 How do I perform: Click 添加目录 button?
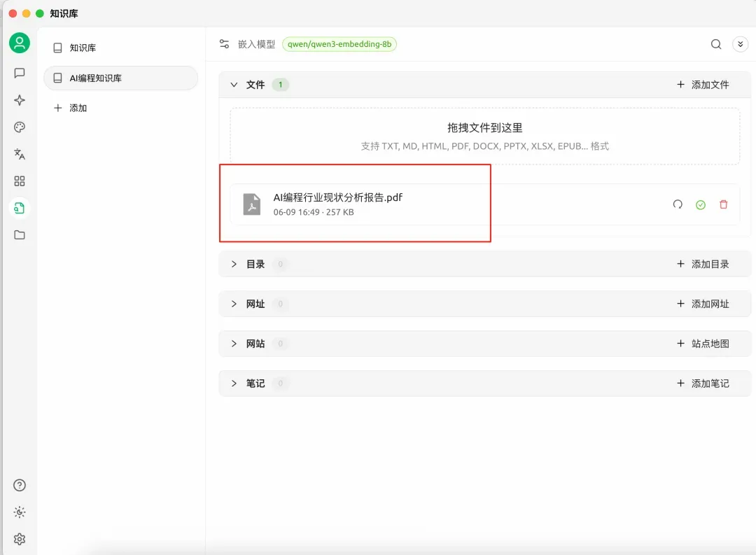tap(703, 265)
